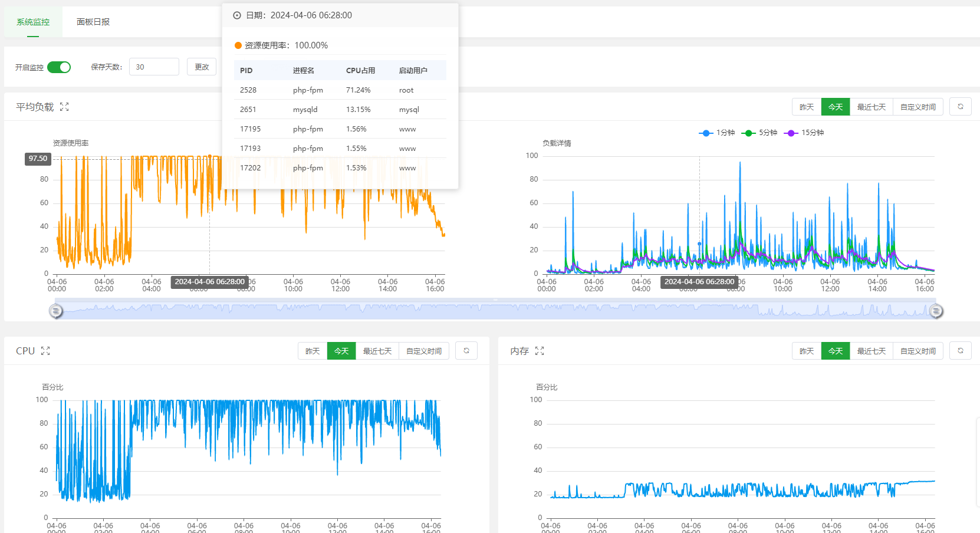Screen dimensions: 980x533
Task: Toggle 15分钟 series in load legend
Action: pyautogui.click(x=804, y=133)
